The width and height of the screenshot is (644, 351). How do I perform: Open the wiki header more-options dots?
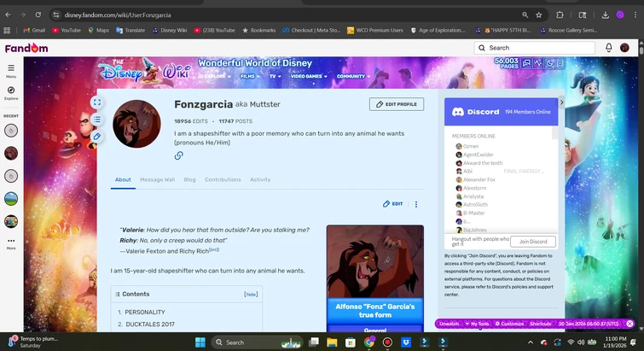coord(560,63)
